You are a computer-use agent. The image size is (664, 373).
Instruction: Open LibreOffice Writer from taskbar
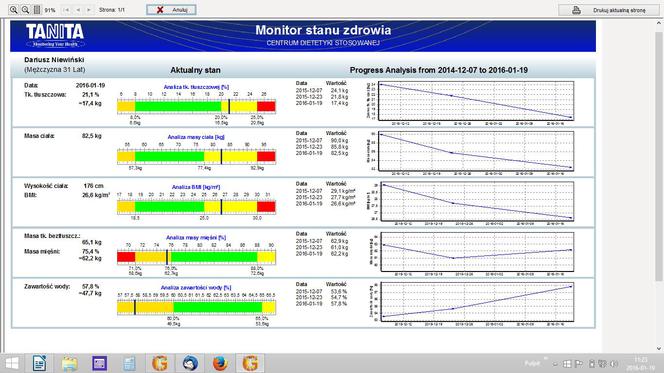pyautogui.click(x=39, y=363)
